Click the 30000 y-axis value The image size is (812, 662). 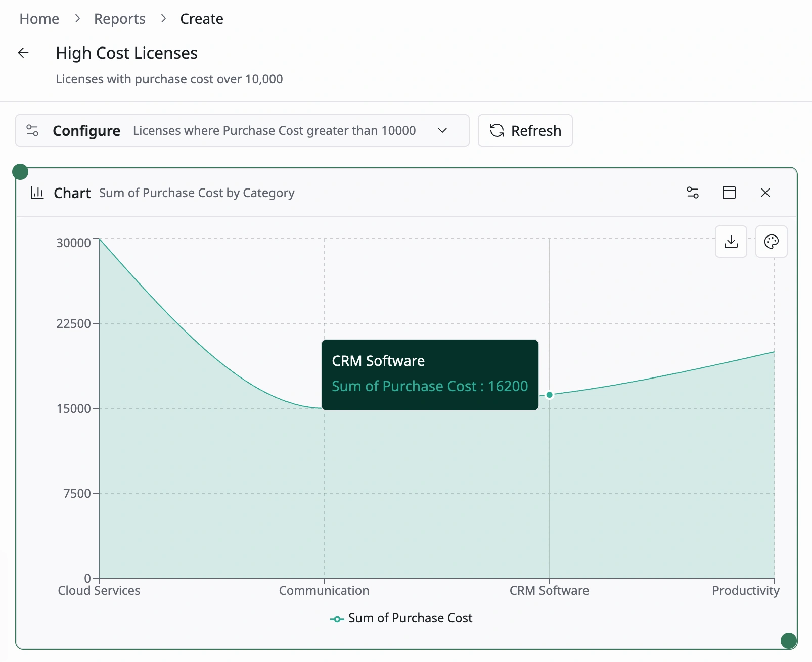[x=73, y=243]
